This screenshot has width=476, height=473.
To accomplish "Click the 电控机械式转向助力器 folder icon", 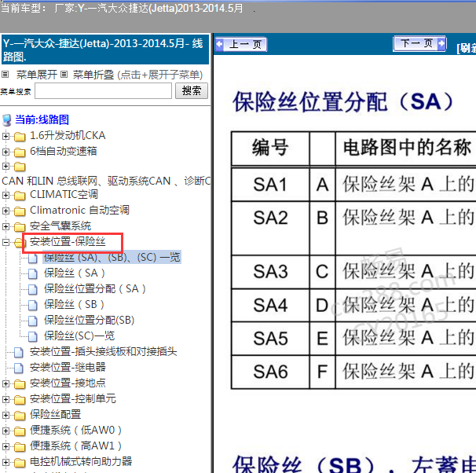I will coord(20,463).
